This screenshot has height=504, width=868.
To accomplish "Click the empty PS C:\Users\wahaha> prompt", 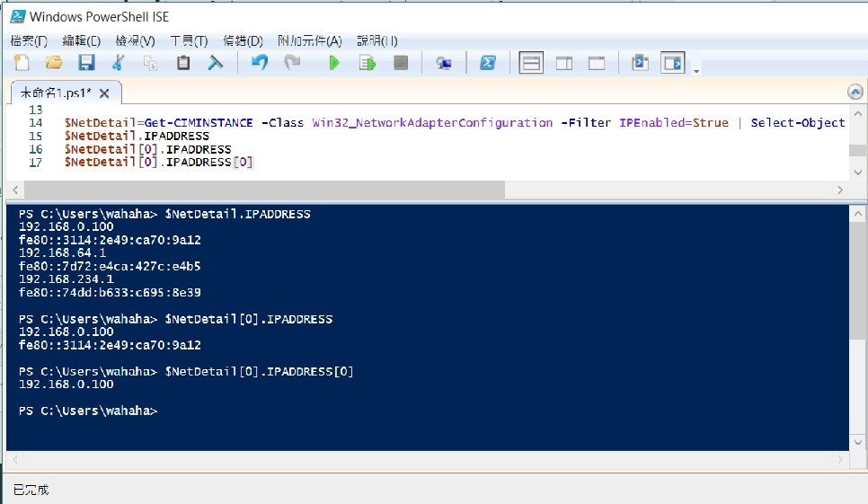I will tap(88, 411).
